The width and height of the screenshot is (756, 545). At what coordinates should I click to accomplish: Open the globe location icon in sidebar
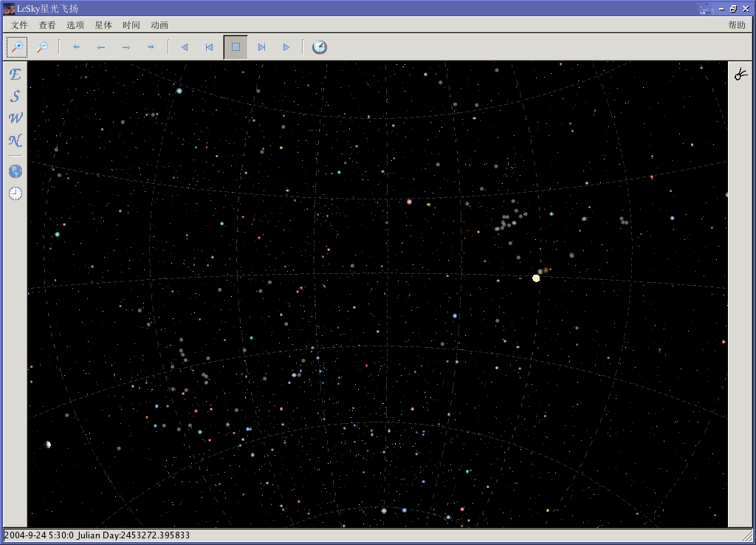pyautogui.click(x=16, y=171)
